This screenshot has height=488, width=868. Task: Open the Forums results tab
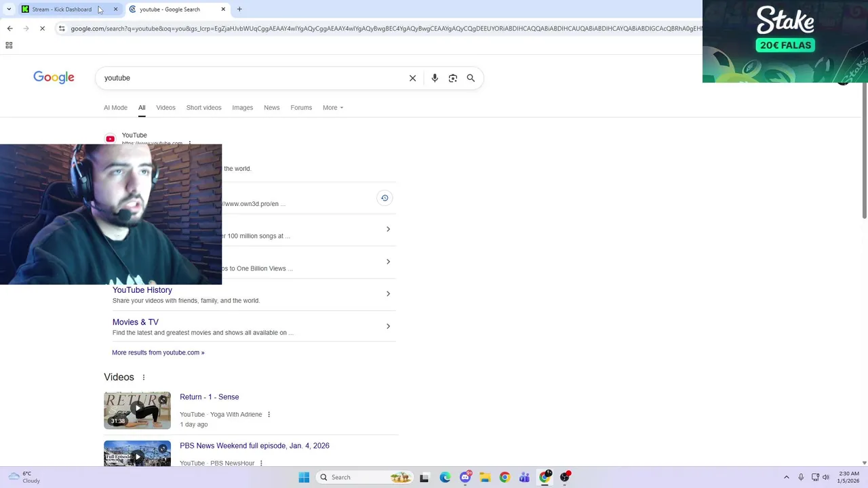301,108
